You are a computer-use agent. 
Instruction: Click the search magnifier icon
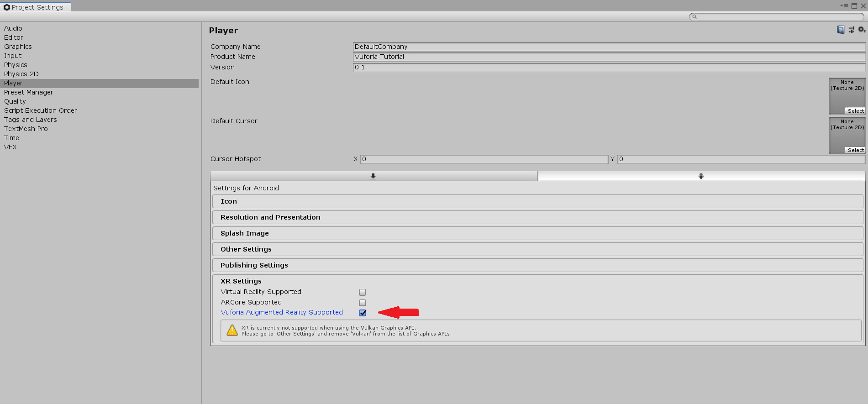694,17
